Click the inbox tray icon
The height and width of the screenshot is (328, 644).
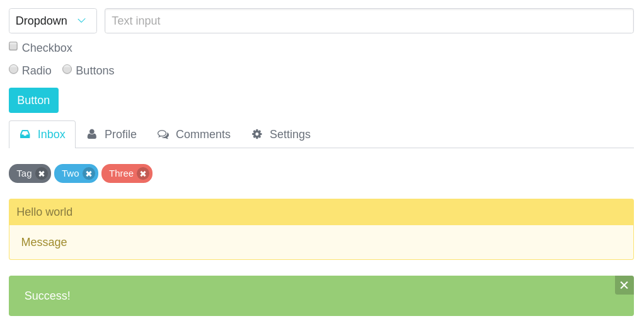coord(25,134)
